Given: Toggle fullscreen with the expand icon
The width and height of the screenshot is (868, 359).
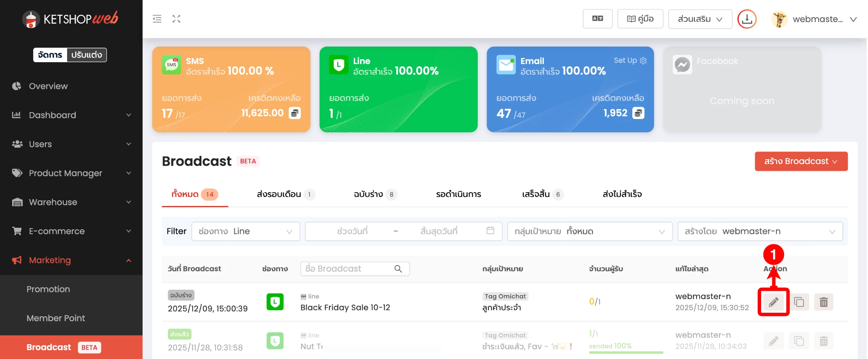Looking at the screenshot, I should tap(176, 19).
